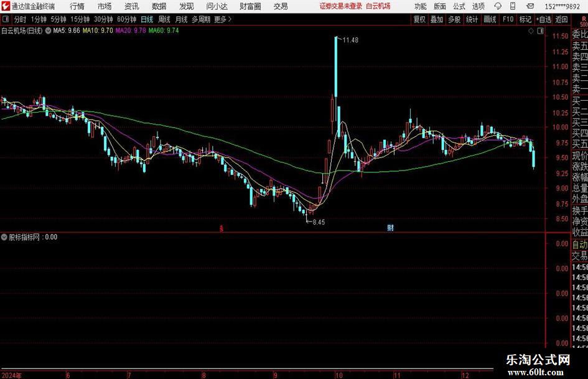Open 多周期 multi-period view
Viewport: 588px width, 379px height.
tap(201, 19)
